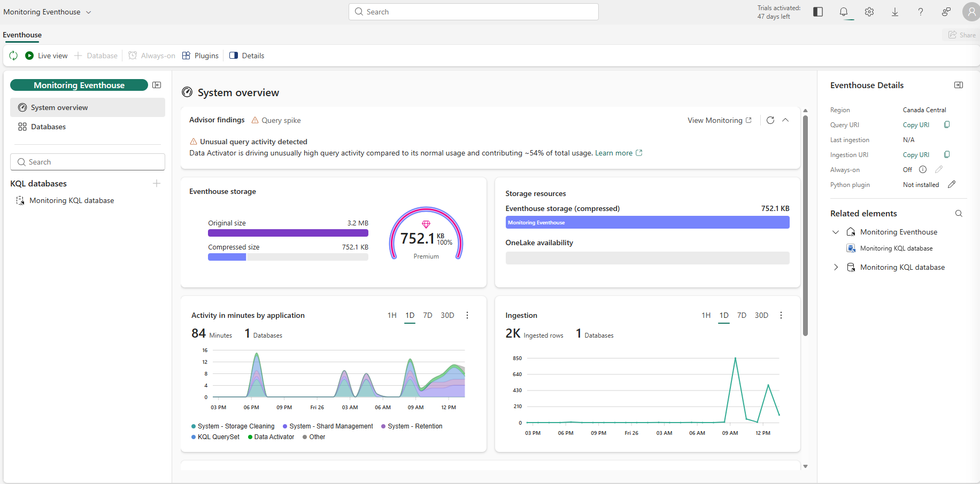Click the Share button
Image resolution: width=980 pixels, height=484 pixels.
click(x=962, y=35)
